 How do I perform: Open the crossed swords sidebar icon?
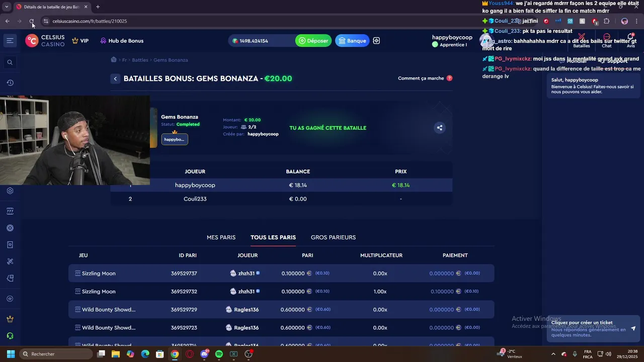coord(10,261)
